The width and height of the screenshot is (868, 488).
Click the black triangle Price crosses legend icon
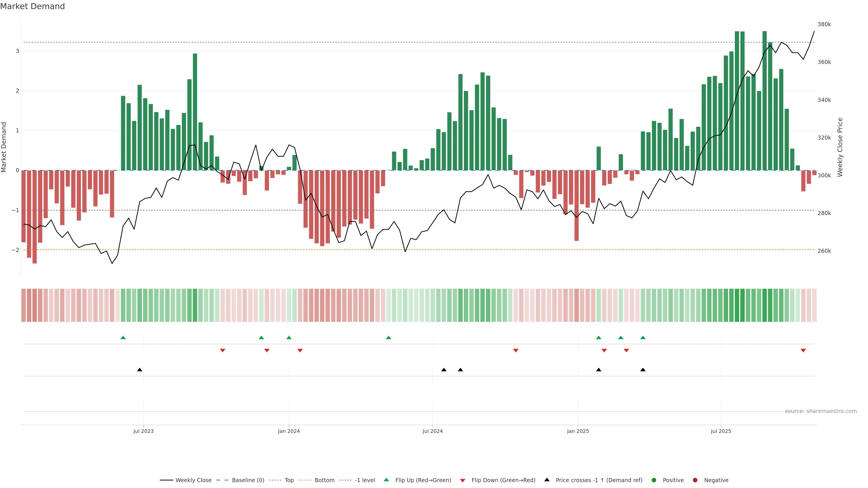tap(547, 480)
